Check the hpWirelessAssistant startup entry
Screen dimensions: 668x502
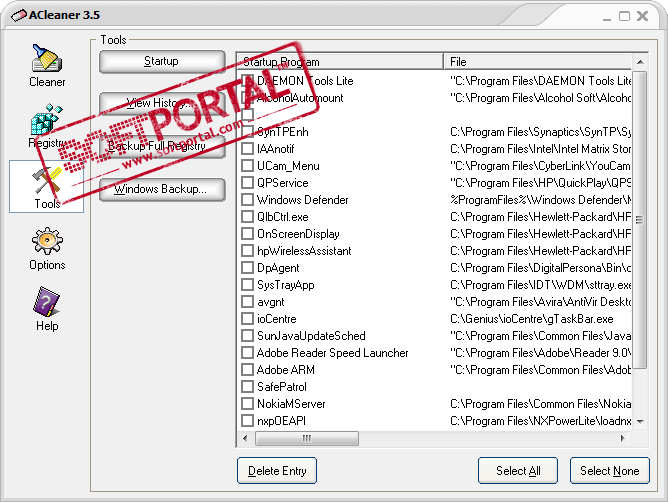pos(248,251)
